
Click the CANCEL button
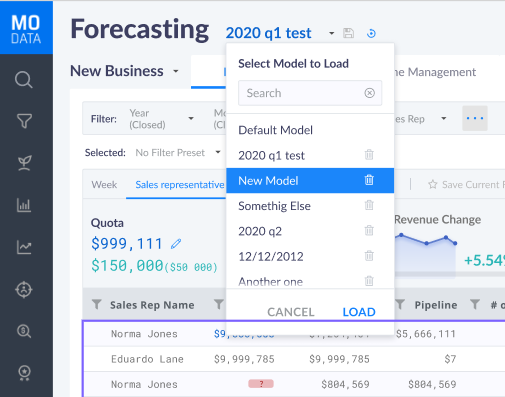[291, 312]
